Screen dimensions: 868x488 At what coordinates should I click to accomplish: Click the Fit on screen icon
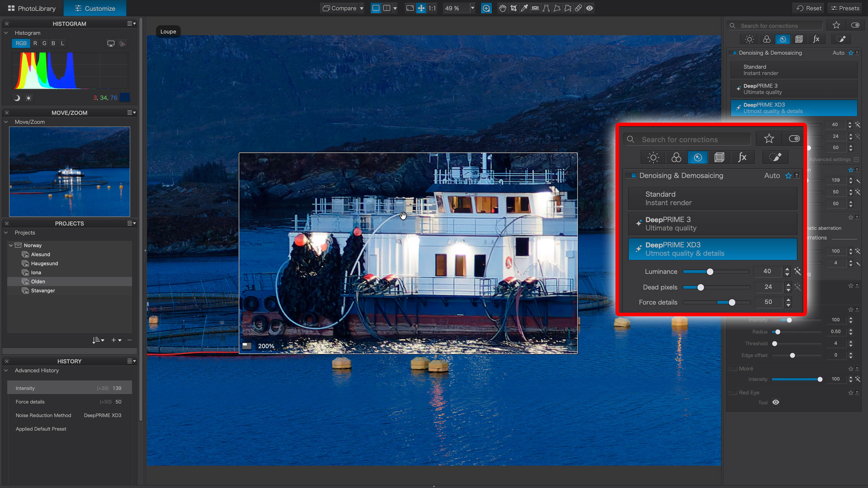click(x=410, y=8)
